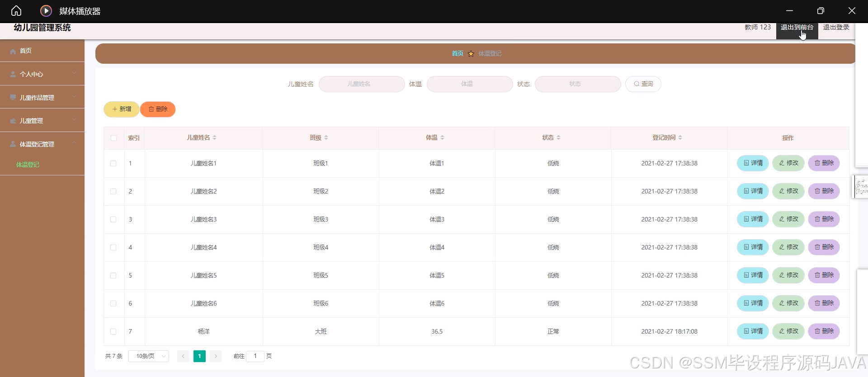Image resolution: width=868 pixels, height=377 pixels.
Task: Click row 删除 for 儿童姓名3
Action: (x=824, y=219)
